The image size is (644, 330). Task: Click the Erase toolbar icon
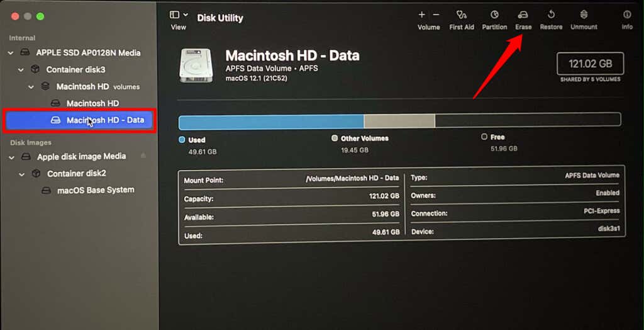click(x=523, y=15)
